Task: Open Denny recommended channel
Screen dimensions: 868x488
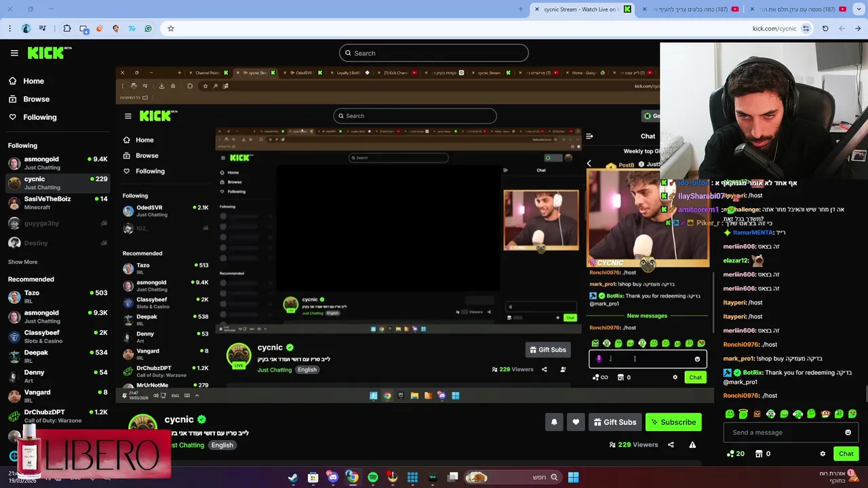Action: [x=58, y=375]
